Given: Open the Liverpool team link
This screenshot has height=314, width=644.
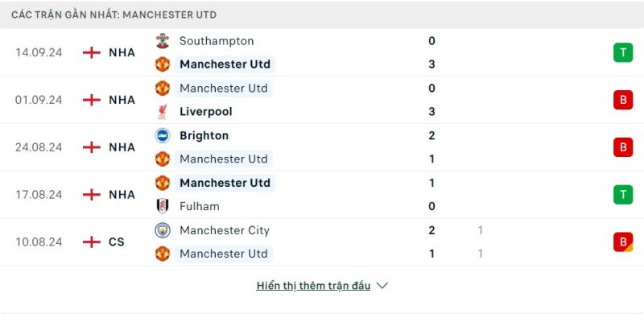Looking at the screenshot, I should coord(206,112).
